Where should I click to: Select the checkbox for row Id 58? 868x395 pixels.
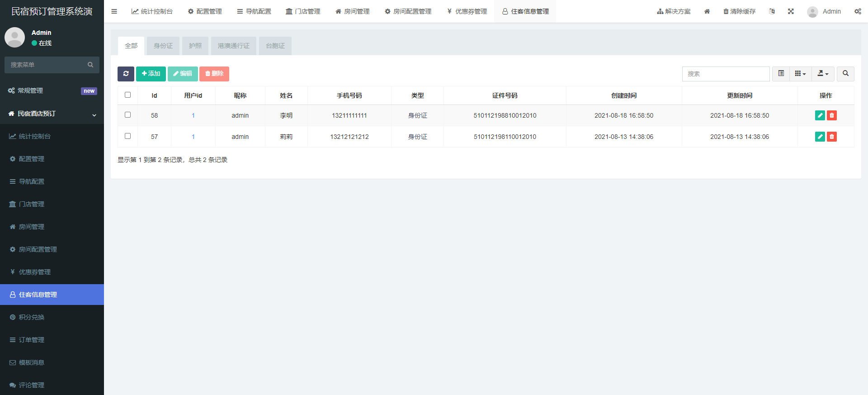coord(127,115)
